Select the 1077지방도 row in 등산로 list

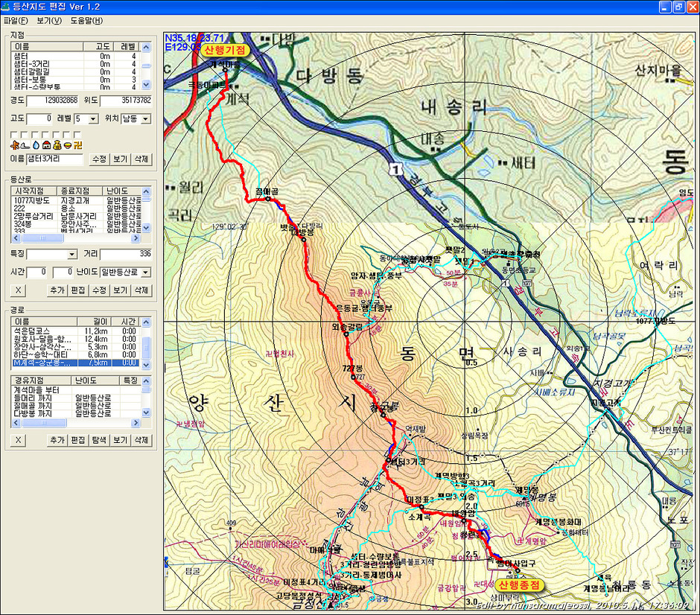[76, 201]
